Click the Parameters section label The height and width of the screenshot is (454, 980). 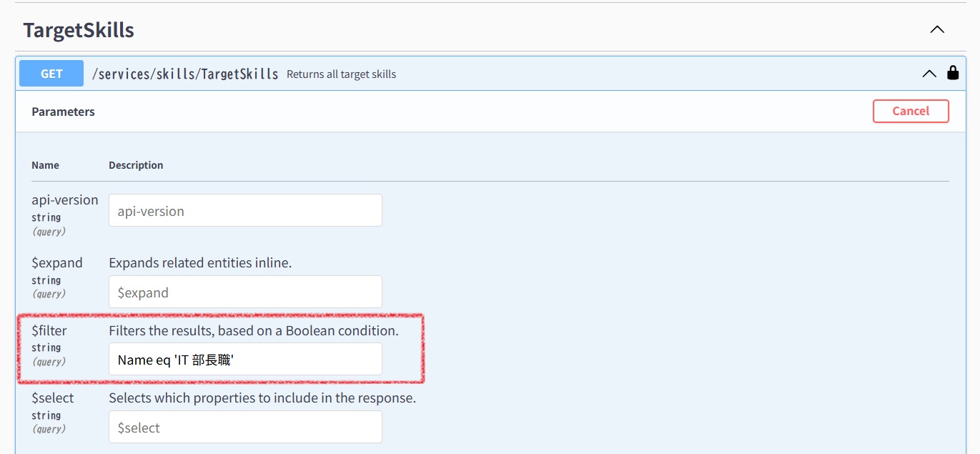[63, 112]
